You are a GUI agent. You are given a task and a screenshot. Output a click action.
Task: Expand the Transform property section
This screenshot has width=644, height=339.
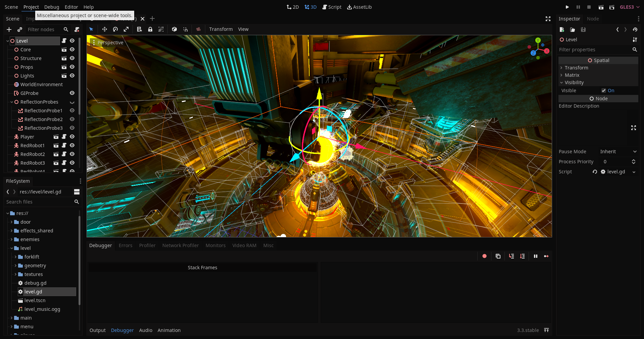click(x=576, y=68)
